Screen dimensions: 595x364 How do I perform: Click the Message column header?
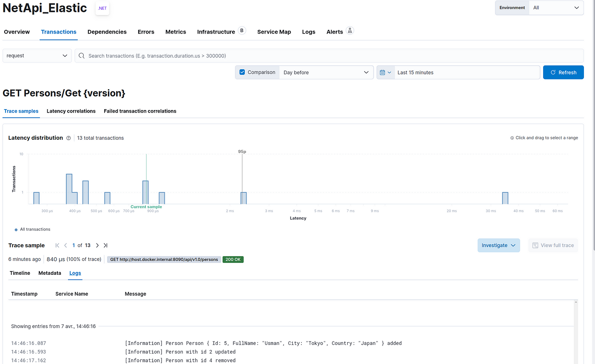136,294
